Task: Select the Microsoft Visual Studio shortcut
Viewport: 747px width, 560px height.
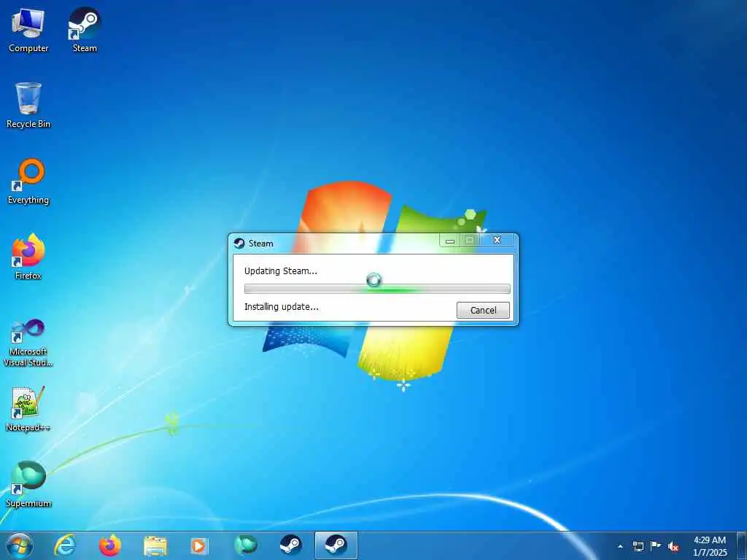Action: 28,343
